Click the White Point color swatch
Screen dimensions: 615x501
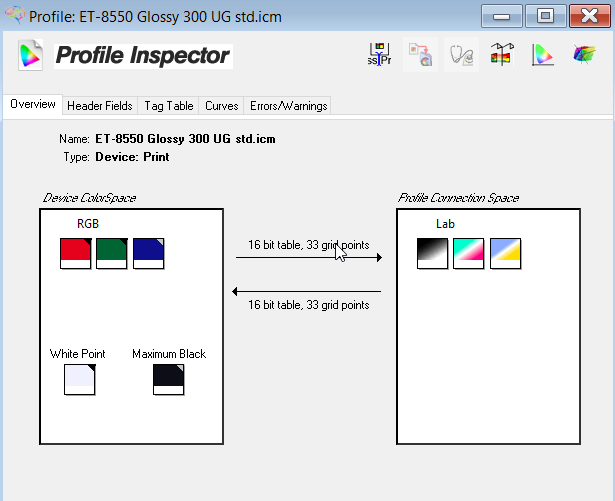(x=80, y=380)
